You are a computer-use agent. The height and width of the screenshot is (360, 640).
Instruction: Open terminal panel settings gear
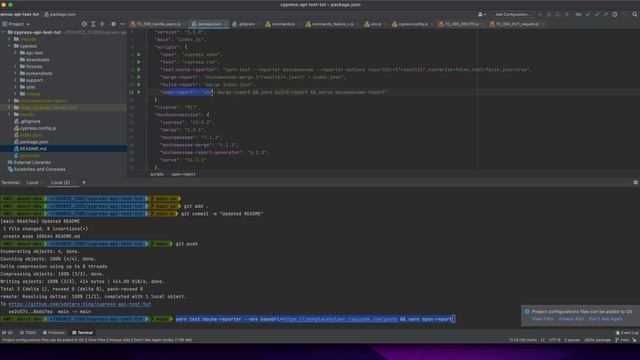click(x=636, y=182)
